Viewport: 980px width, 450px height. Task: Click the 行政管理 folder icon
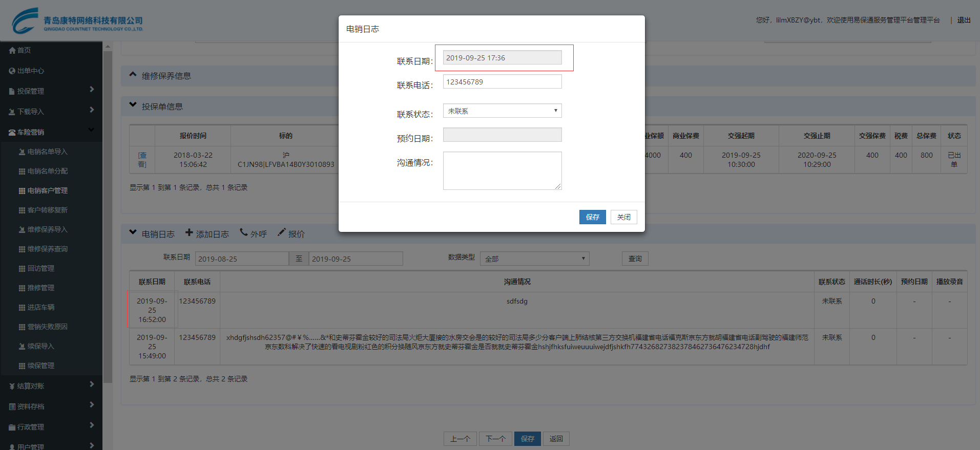[x=12, y=427]
